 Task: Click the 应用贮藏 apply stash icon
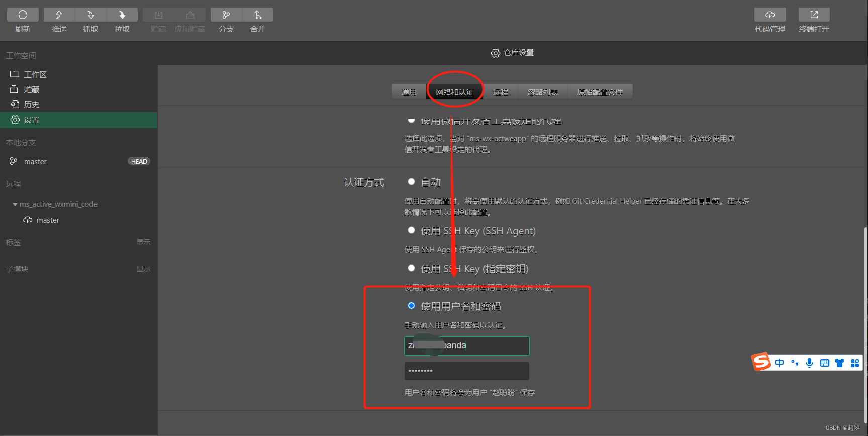(x=190, y=15)
